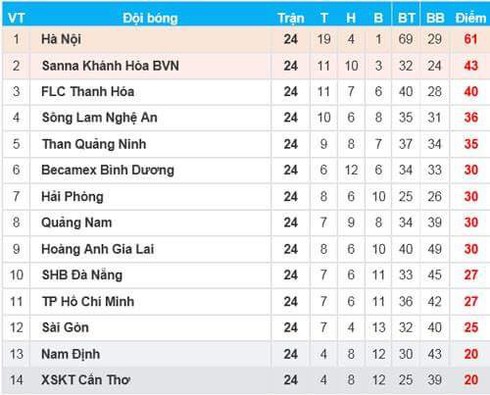Viewport: 490px width, 395px height.
Task: Click Sài Gòn team name
Action: pyautogui.click(x=65, y=327)
